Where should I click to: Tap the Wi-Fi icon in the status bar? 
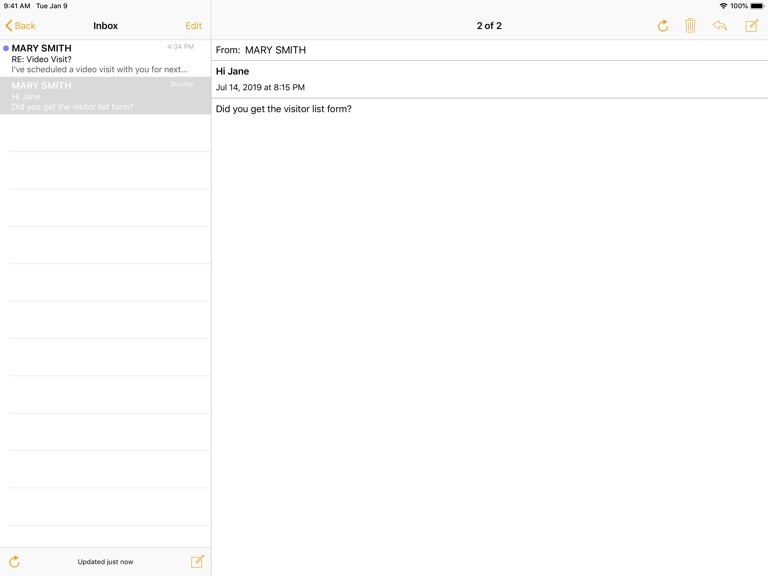point(723,6)
